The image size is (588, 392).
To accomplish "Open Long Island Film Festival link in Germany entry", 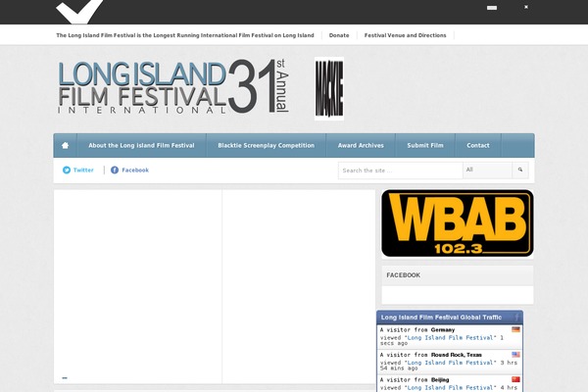I will pos(451,337).
